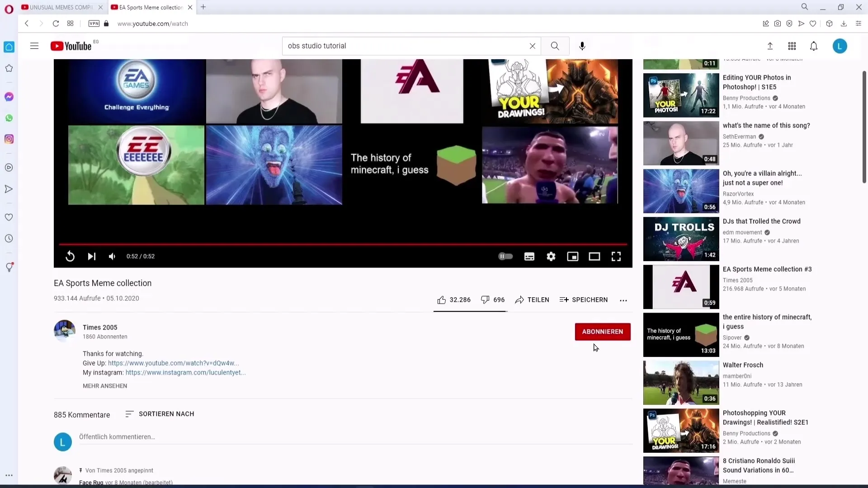
Task: Mute the video volume
Action: click(112, 256)
